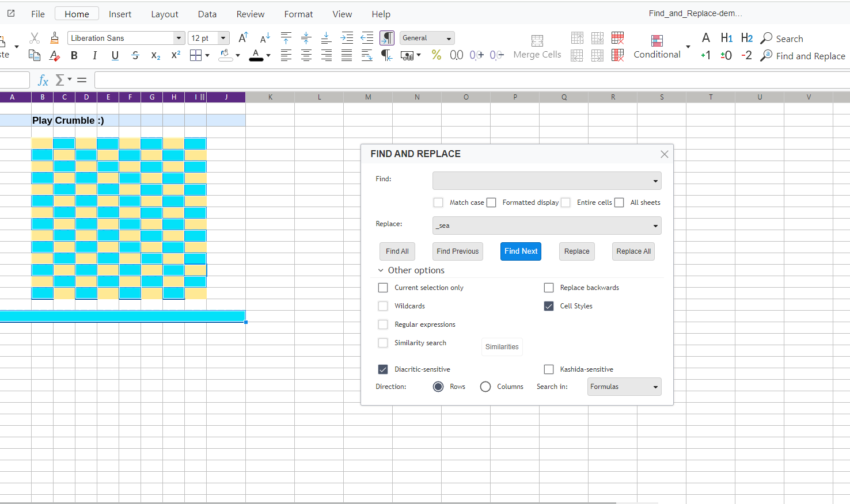Apply Conditional formatting
Image resolution: width=850 pixels, height=504 pixels.
pos(657,46)
